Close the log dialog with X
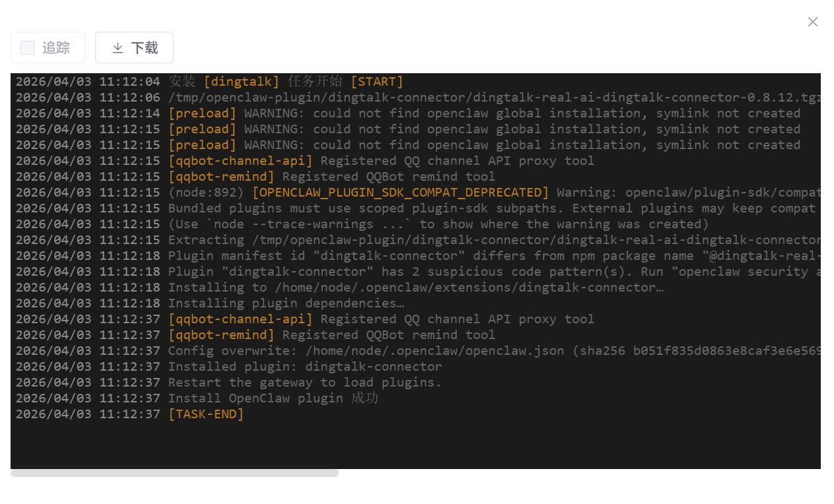834x504 pixels. point(813,22)
